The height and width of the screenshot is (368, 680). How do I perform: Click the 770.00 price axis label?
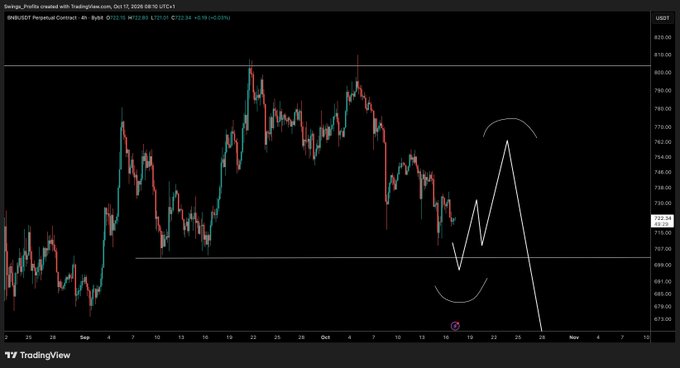coord(662,127)
